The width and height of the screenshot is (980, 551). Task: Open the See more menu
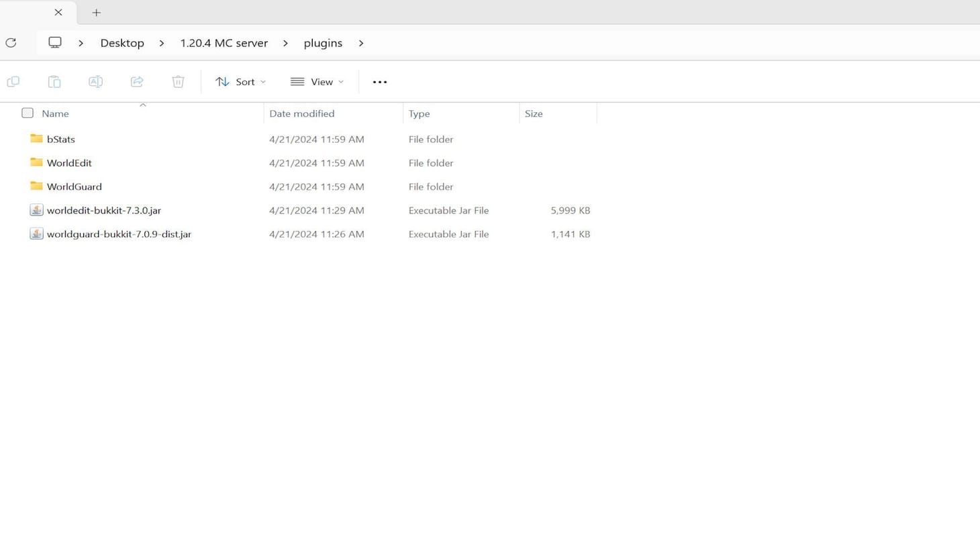click(379, 81)
